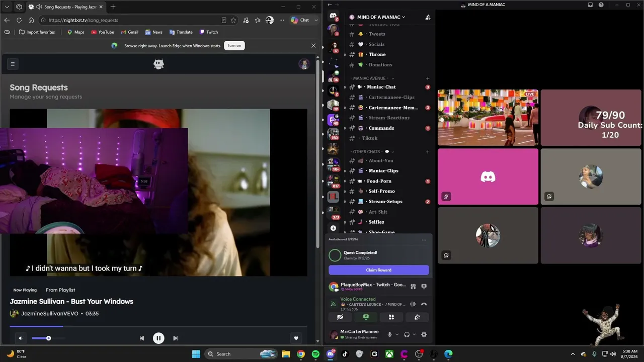Invite people to the Discord server
Viewport: 644px width, 362px height.
tap(428, 17)
